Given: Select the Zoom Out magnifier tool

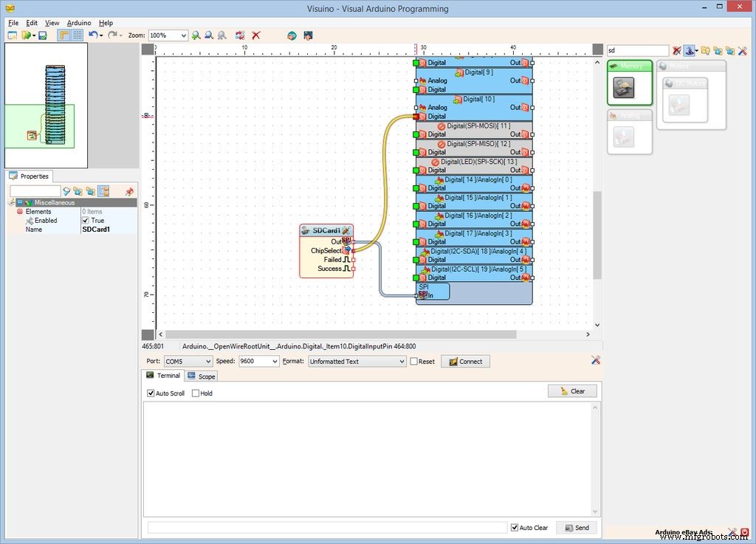Looking at the screenshot, I should point(209,35).
